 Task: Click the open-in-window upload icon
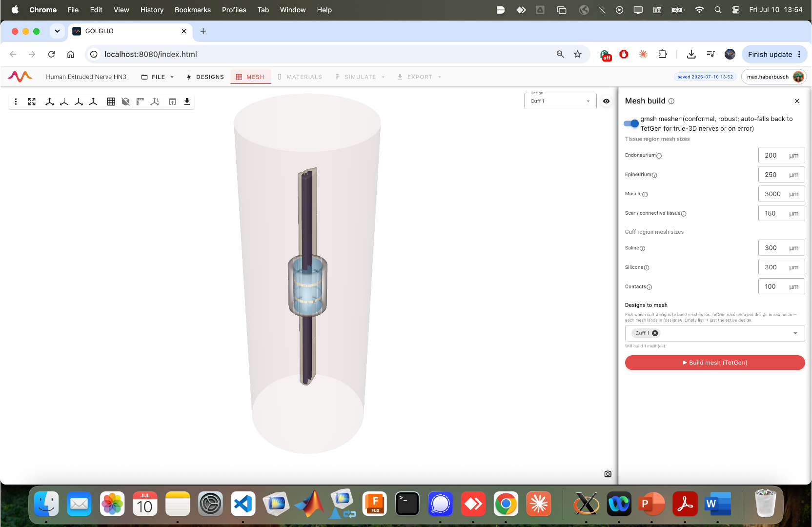coord(172,101)
